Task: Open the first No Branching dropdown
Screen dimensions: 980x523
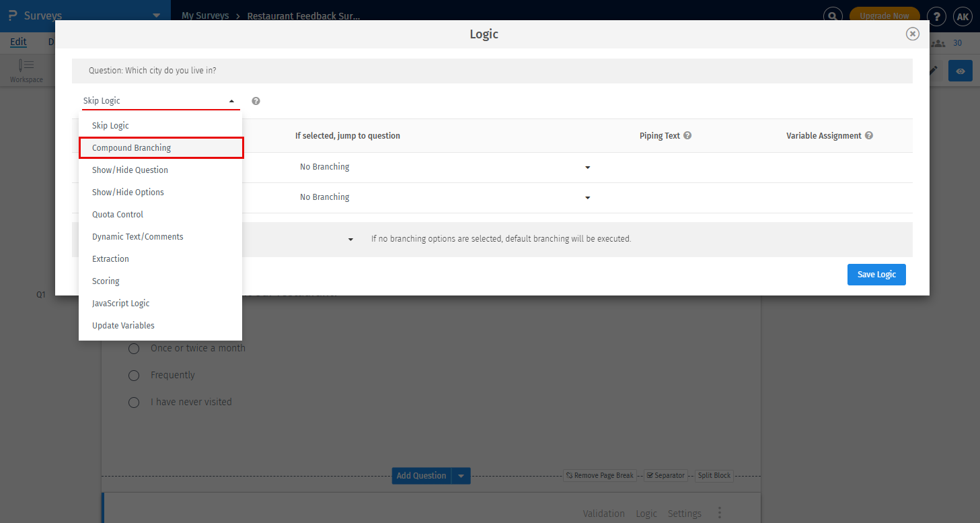Action: point(587,167)
